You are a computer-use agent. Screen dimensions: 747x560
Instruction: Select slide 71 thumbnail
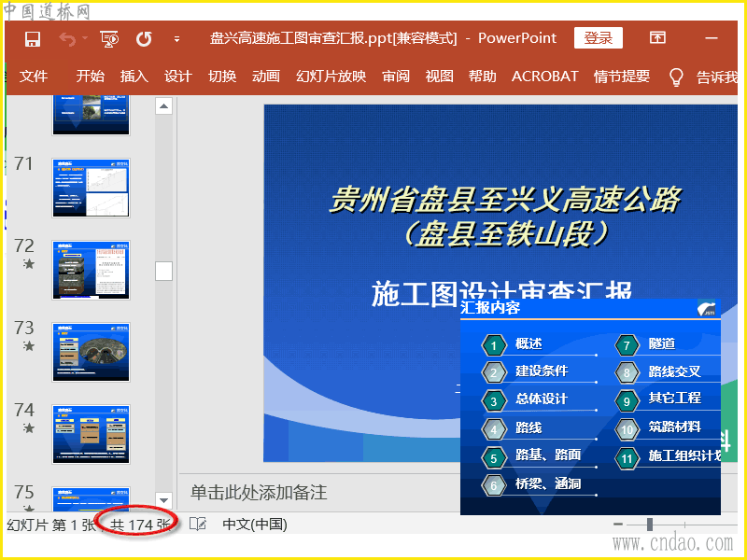[x=91, y=189]
